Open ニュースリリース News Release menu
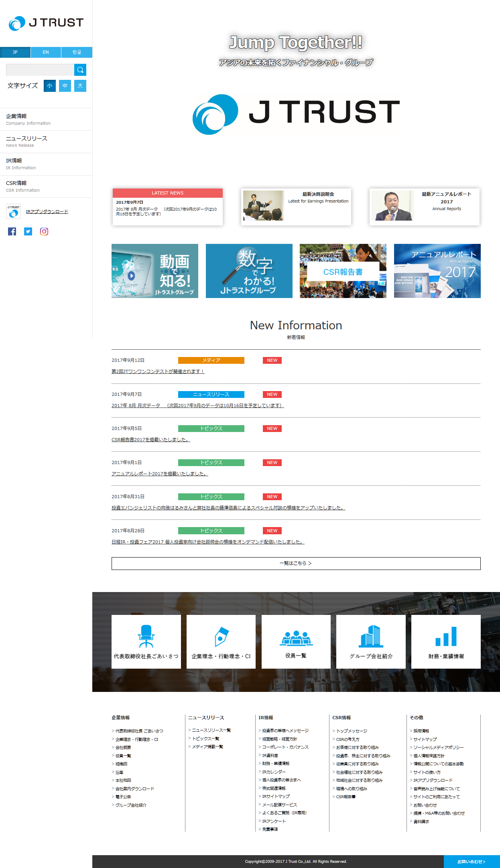 (x=46, y=142)
